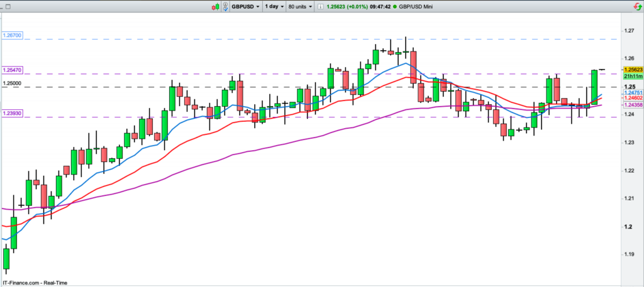Click the red 1.24602 moving average value
This screenshot has height=287, width=644.
[633, 99]
